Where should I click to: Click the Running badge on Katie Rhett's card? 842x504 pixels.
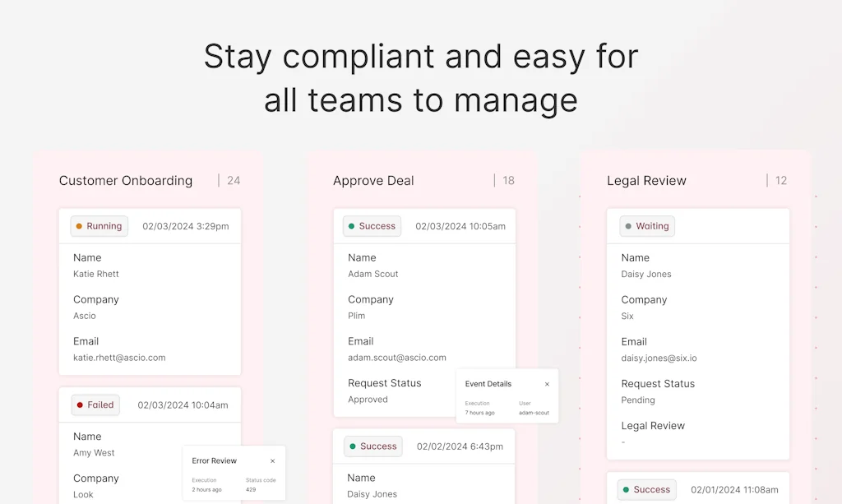click(x=98, y=225)
